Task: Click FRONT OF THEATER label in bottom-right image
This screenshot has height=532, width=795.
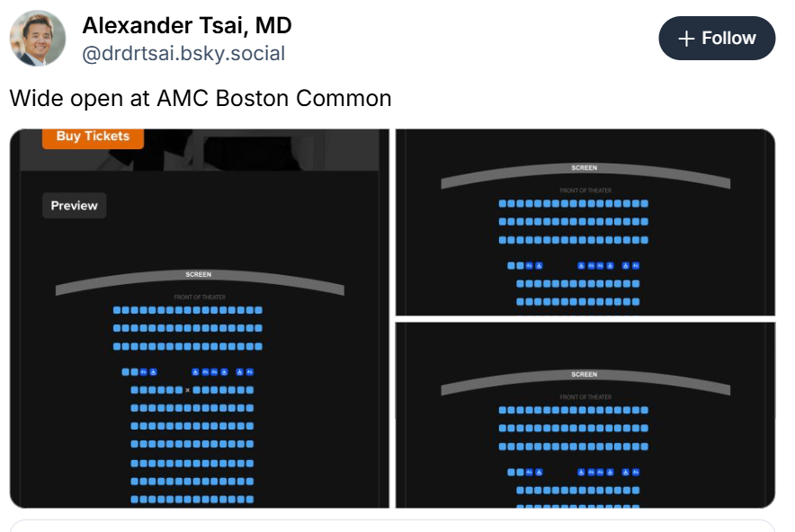Action: pyautogui.click(x=585, y=397)
